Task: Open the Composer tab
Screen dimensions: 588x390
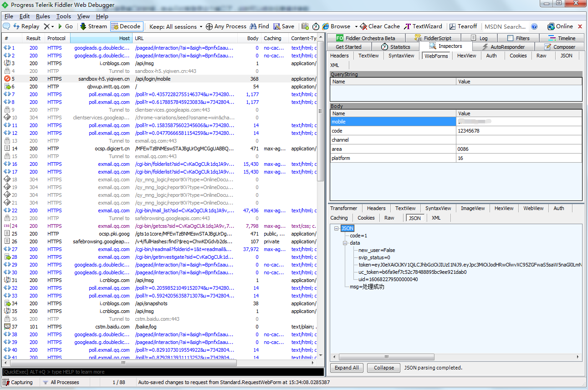Action: coord(560,47)
